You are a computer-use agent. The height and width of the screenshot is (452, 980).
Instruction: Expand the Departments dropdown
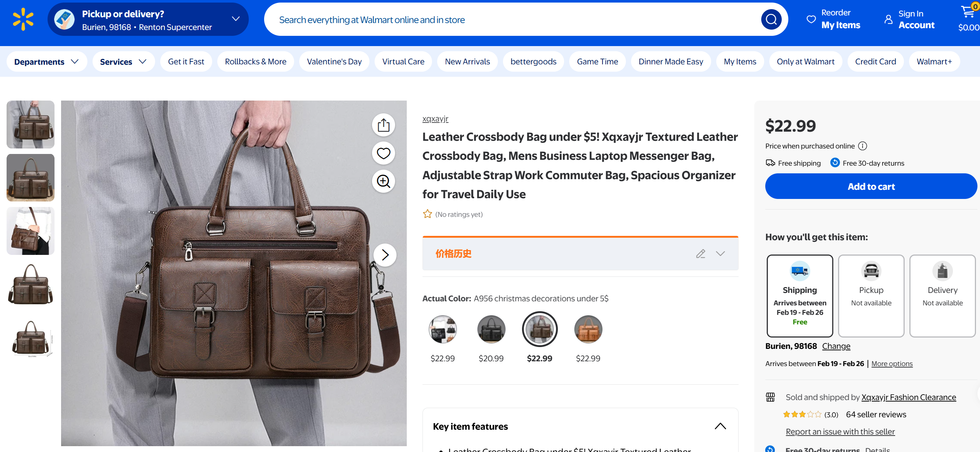pos(46,62)
